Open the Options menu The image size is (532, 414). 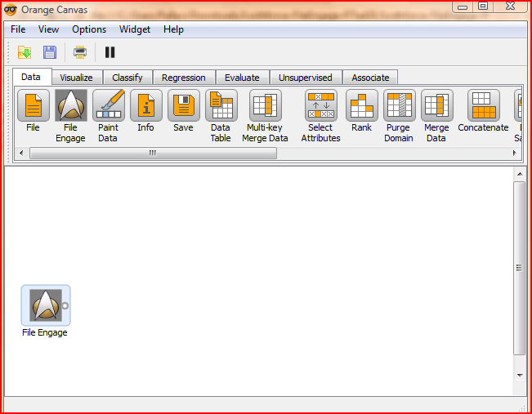click(x=89, y=29)
